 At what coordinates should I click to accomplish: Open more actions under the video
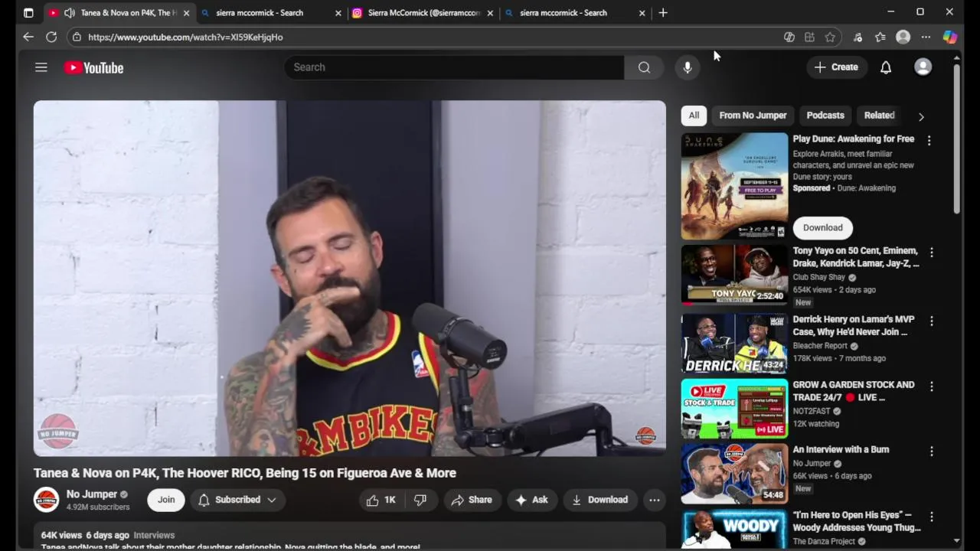pos(655,500)
